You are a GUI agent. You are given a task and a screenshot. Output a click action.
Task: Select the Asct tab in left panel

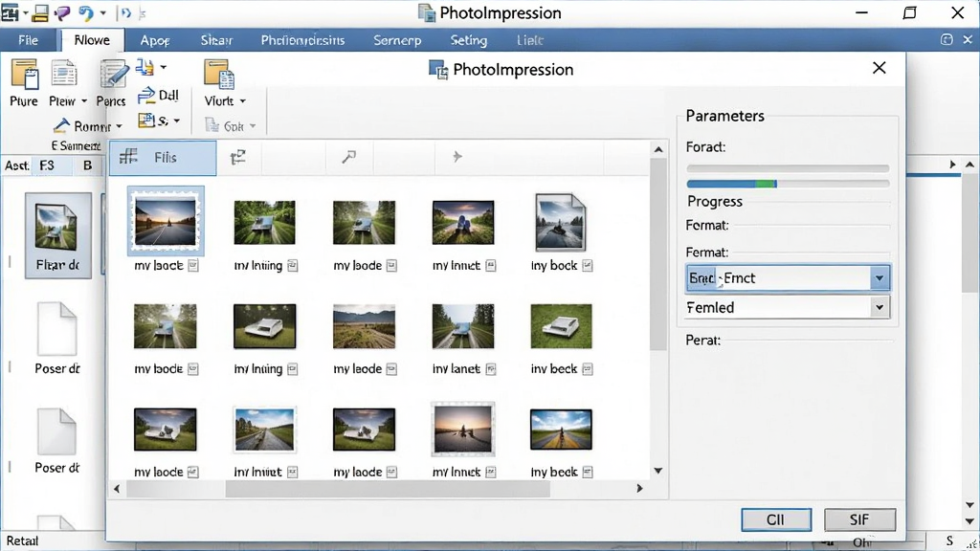pyautogui.click(x=17, y=165)
